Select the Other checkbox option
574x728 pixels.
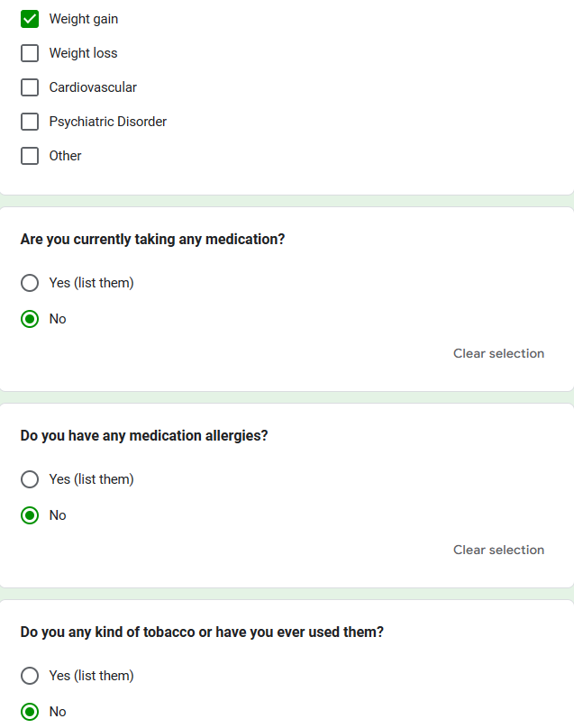pos(30,156)
